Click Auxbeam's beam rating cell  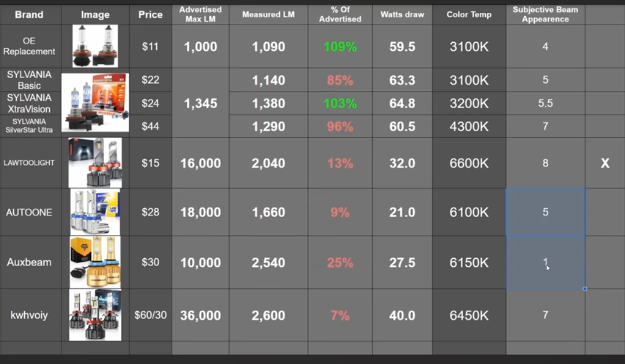click(545, 262)
